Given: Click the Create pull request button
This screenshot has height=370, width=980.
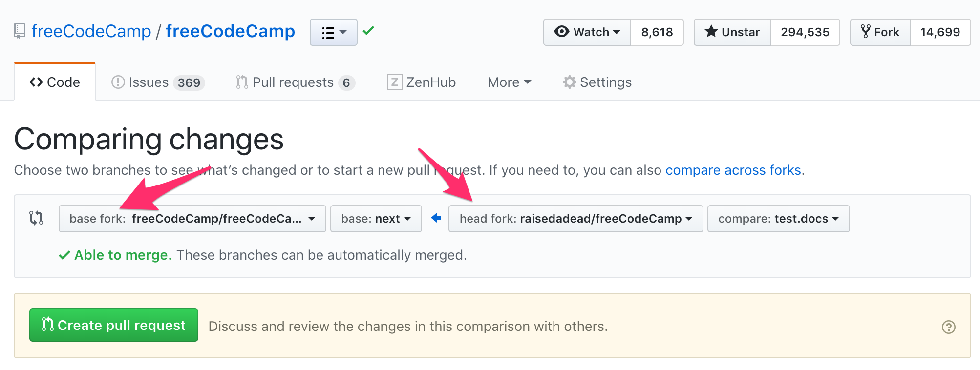Looking at the screenshot, I should coord(113,325).
